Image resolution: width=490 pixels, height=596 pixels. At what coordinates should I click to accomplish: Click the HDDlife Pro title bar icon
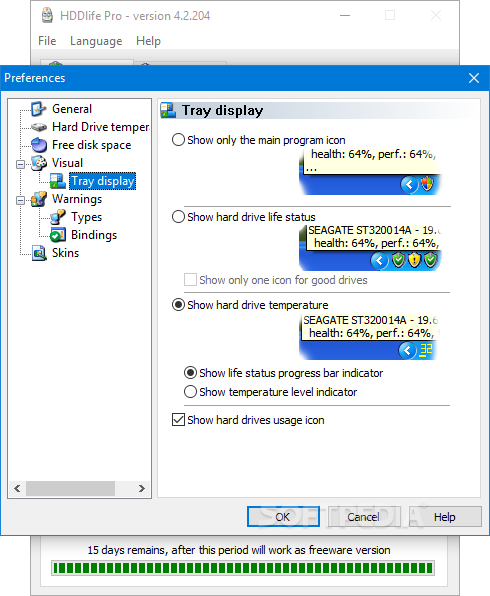tap(47, 16)
